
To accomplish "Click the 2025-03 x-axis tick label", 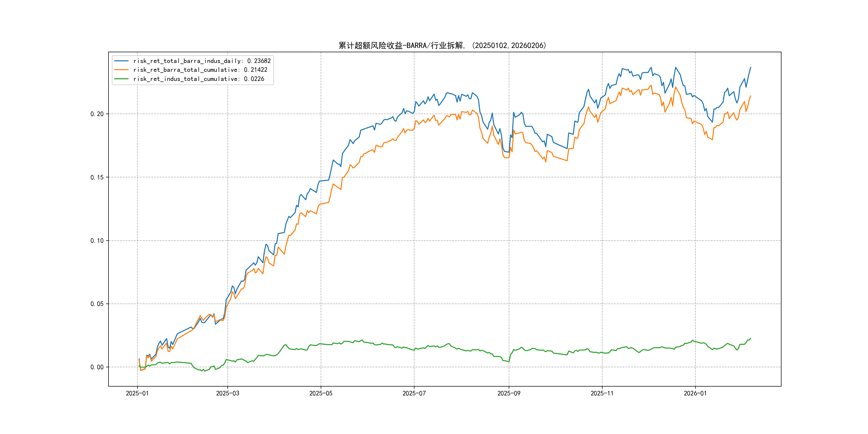I will pos(227,393).
